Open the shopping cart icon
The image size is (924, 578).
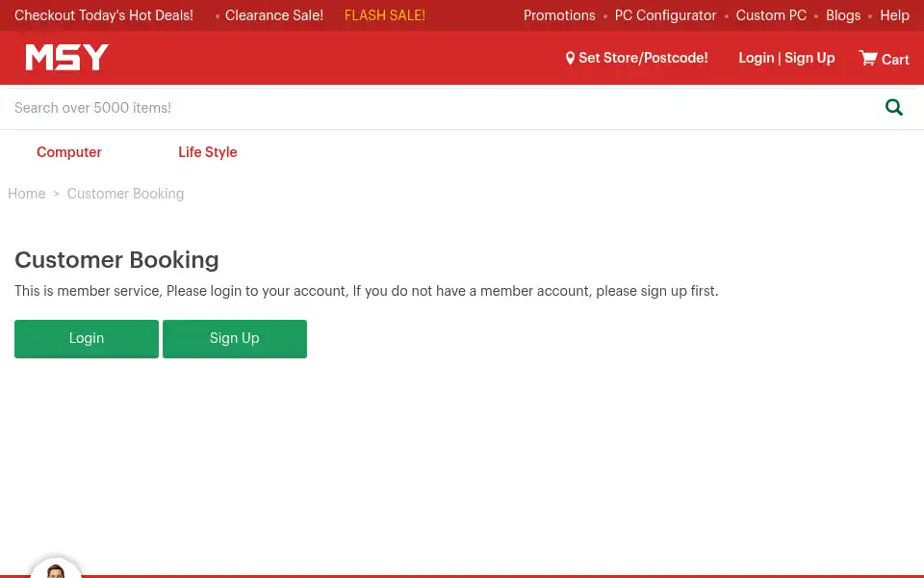(x=867, y=58)
